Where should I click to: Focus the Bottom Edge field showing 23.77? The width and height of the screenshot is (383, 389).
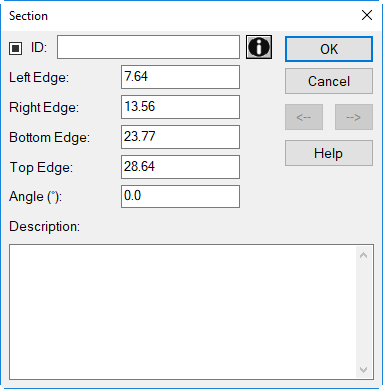[180, 137]
